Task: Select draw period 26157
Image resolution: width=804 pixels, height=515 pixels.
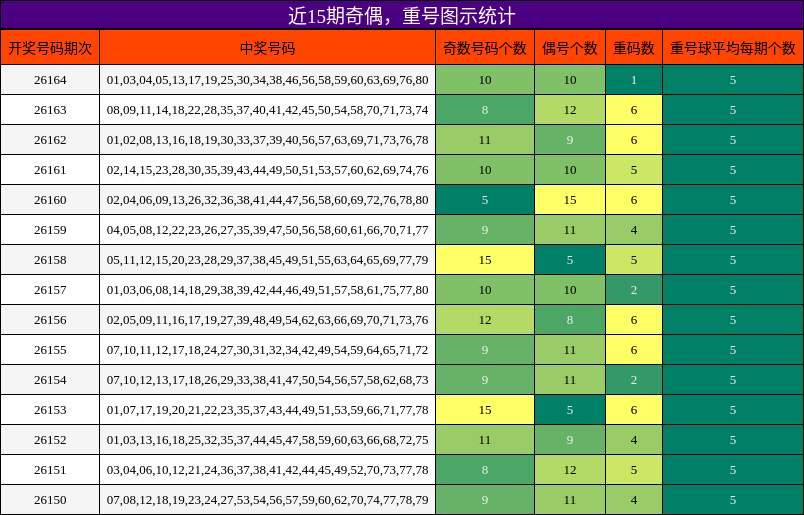Action: pos(50,290)
